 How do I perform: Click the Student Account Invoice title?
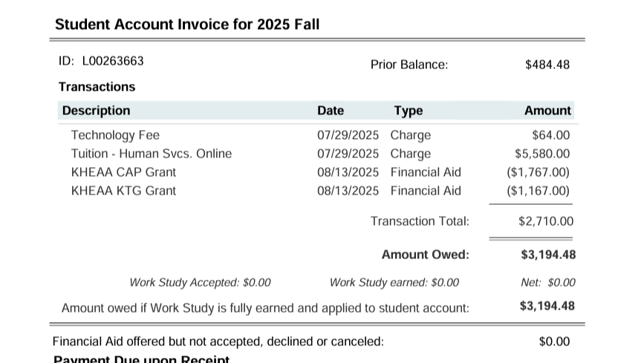pos(187,24)
